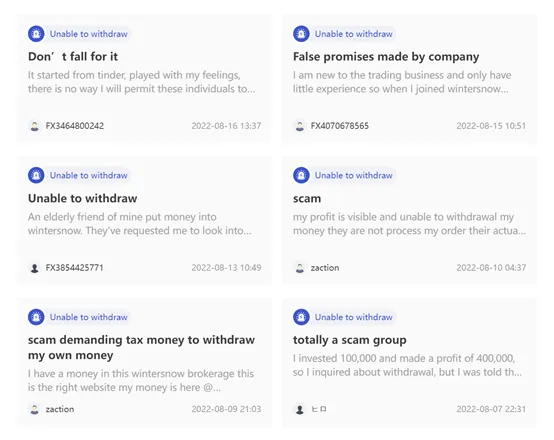The height and width of the screenshot is (440, 554).
Task: Open the "totally a scam group" complaint
Action: (349, 340)
